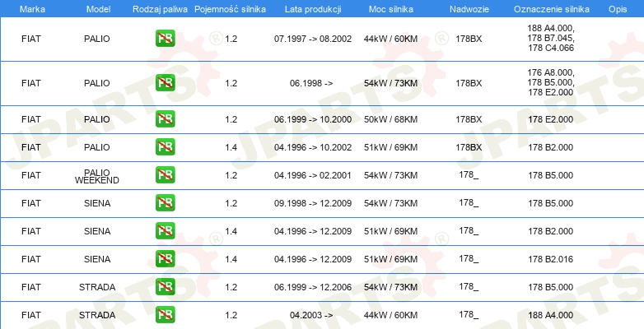The image size is (644, 329).
Task: Click the Pb fuel icon in Strada 06.1999 row
Action: pyautogui.click(x=165, y=286)
